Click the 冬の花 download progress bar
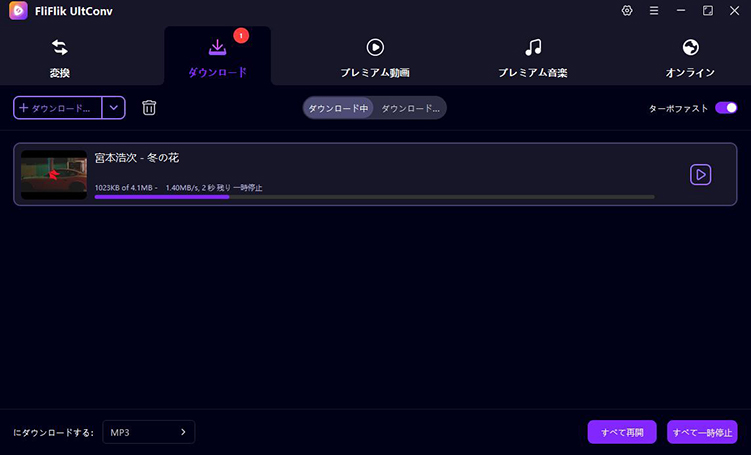751x455 pixels. click(x=375, y=197)
